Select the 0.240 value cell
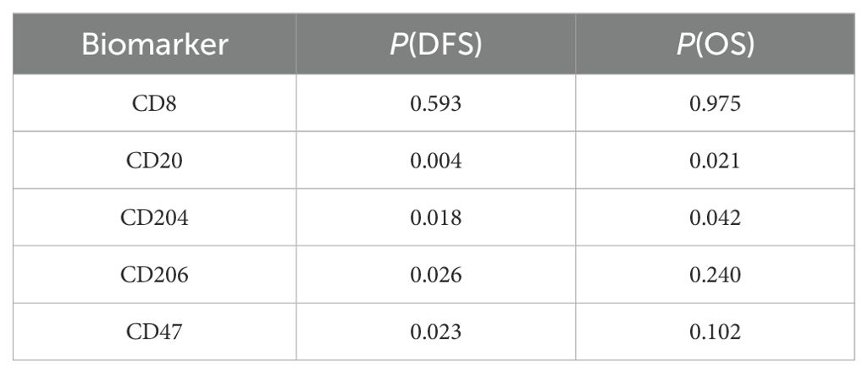The width and height of the screenshot is (868, 373). tap(716, 275)
